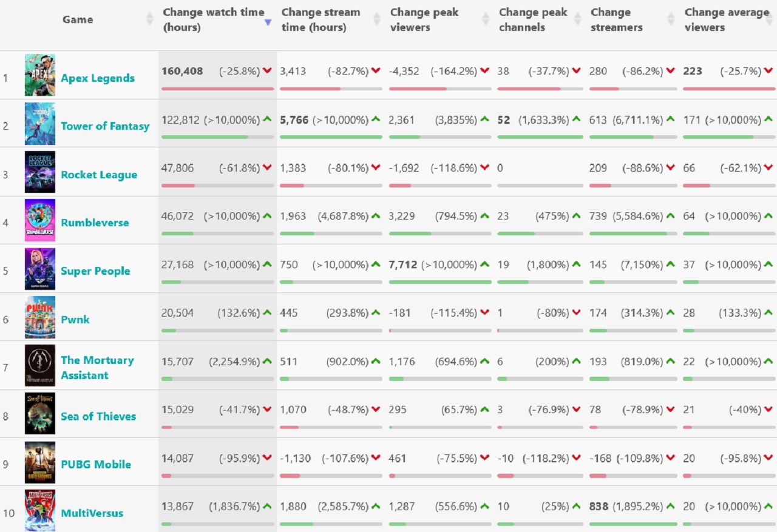Open the Tower of Fantasy game link
777x532 pixels.
[105, 126]
